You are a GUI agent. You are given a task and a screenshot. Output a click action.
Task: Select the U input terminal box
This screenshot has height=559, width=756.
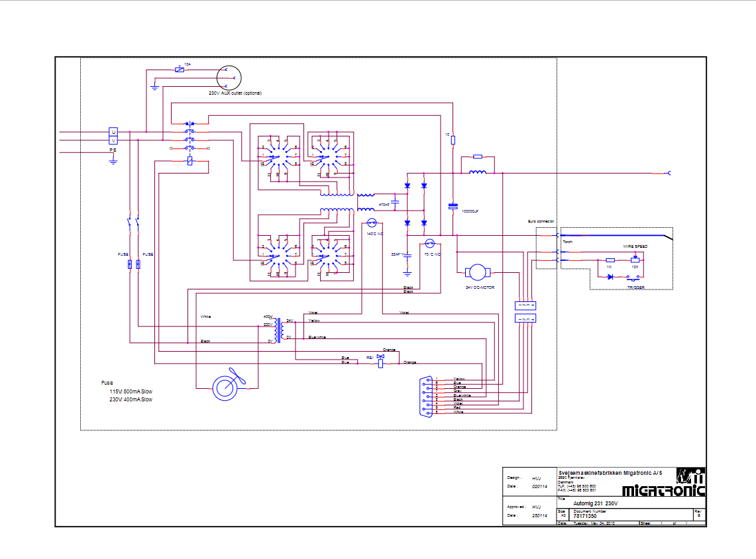(113, 132)
